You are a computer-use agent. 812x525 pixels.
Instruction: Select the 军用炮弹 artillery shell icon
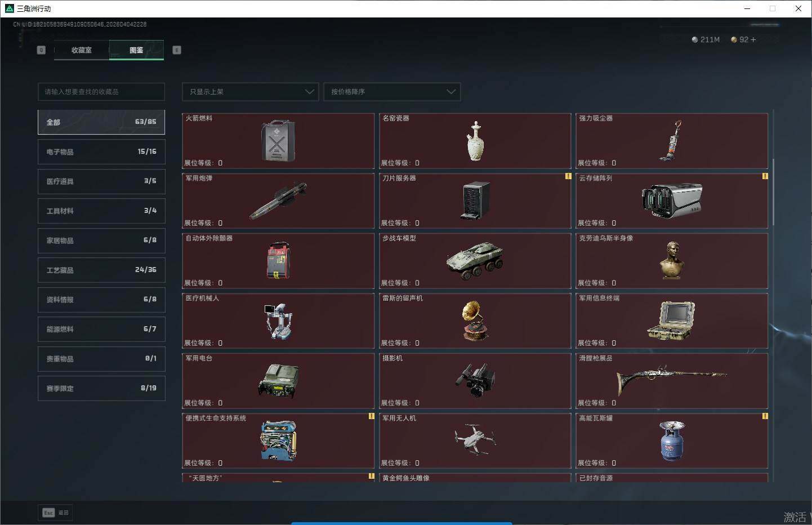click(x=278, y=201)
